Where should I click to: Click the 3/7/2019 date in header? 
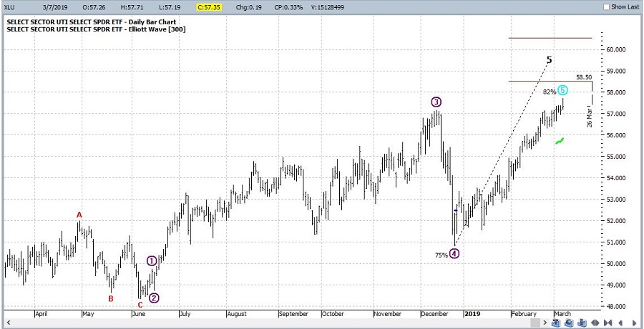point(54,7)
